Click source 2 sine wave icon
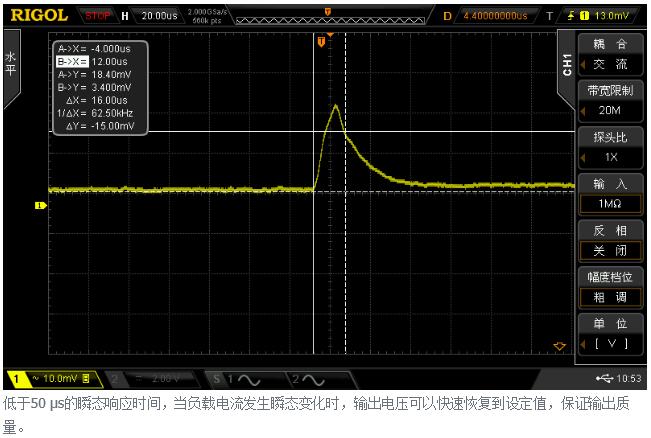Image resolution: width=651 pixels, height=438 pixels. (x=311, y=380)
